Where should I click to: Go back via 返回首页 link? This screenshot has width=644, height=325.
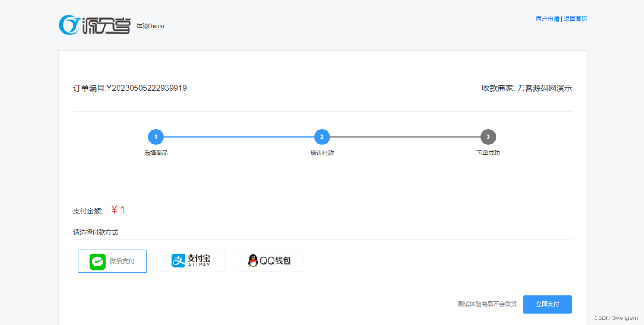pyautogui.click(x=575, y=19)
